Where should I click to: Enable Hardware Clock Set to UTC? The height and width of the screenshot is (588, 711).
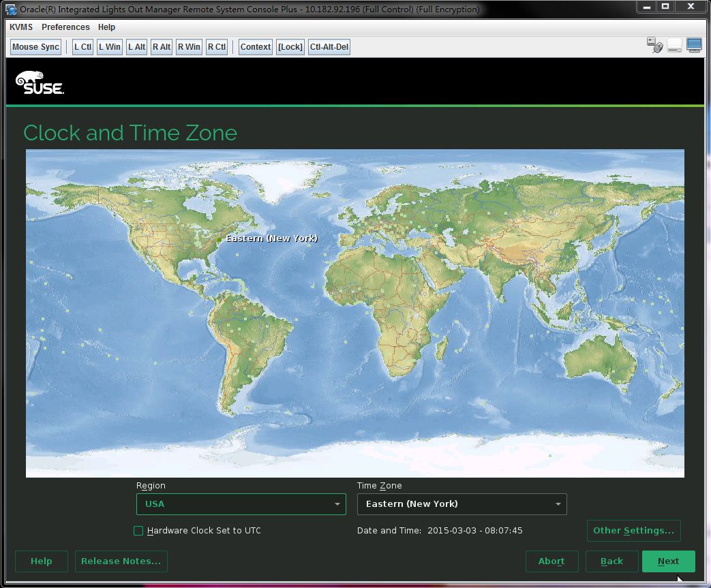[x=138, y=530]
